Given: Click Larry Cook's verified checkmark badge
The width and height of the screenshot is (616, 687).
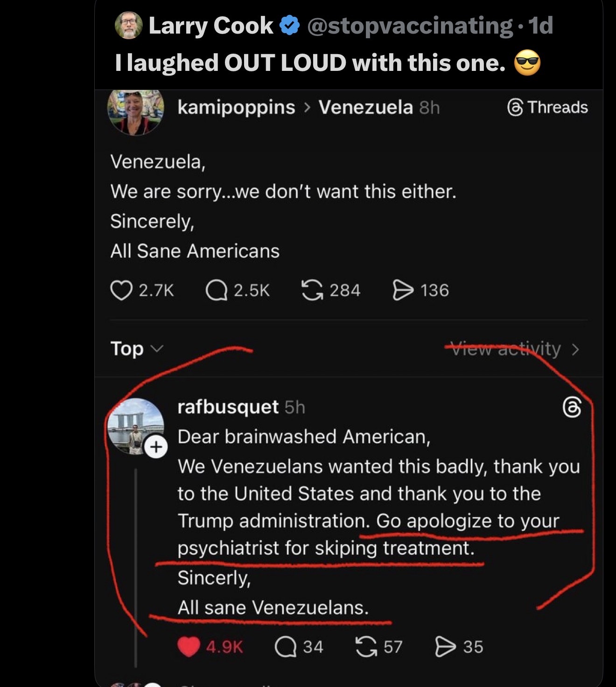Looking at the screenshot, I should pos(290,26).
